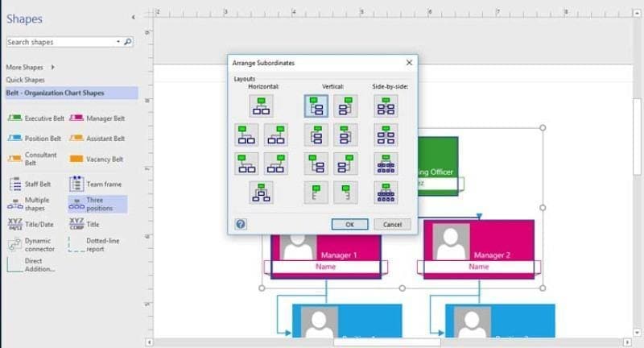Select the Dynamic connector shape

[x=31, y=245]
